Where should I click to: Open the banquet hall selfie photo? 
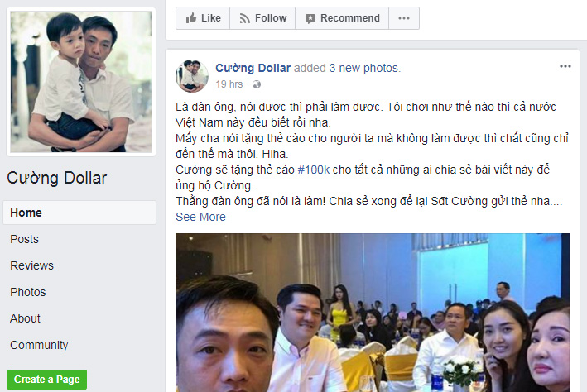click(x=373, y=313)
